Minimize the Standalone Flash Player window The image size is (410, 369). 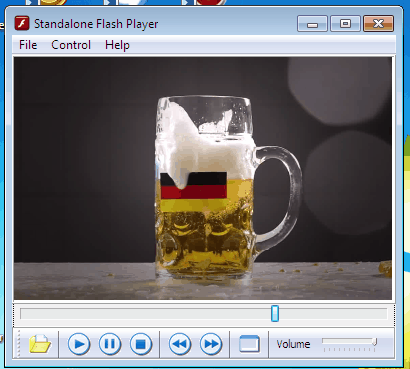click(312, 24)
